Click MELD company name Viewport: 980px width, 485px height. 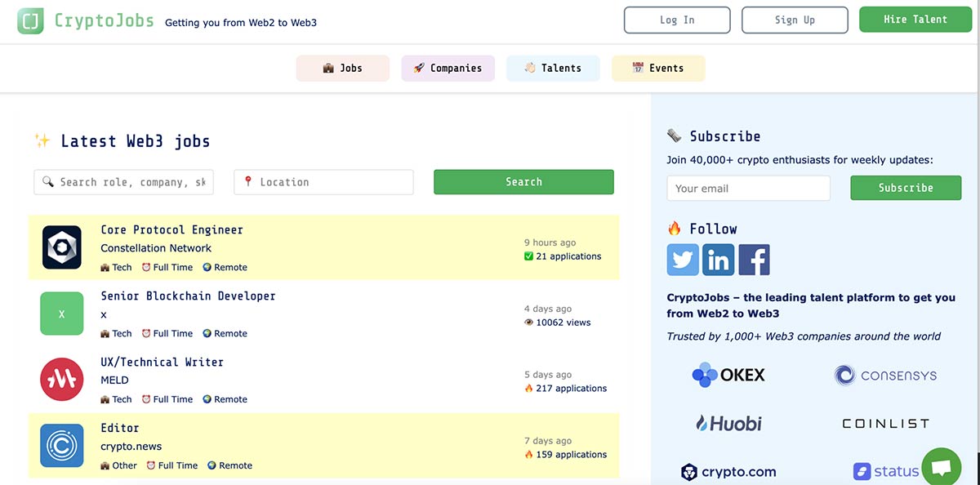pyautogui.click(x=114, y=380)
